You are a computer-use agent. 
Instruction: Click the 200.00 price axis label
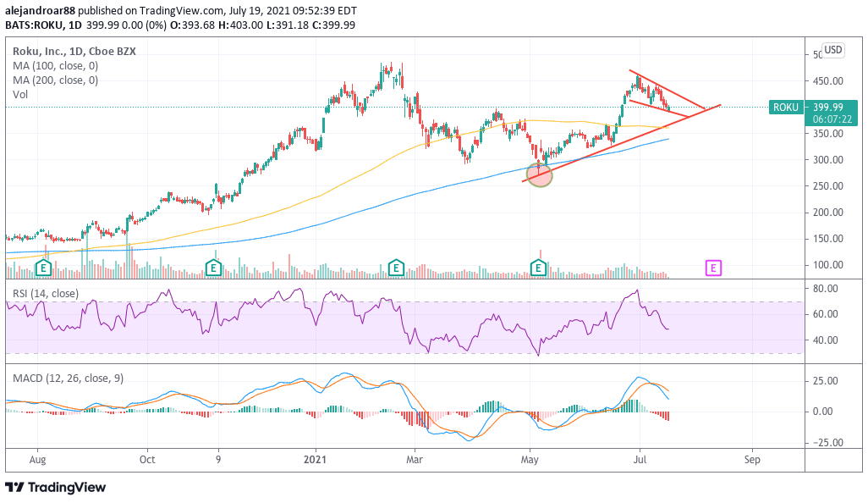pos(828,213)
